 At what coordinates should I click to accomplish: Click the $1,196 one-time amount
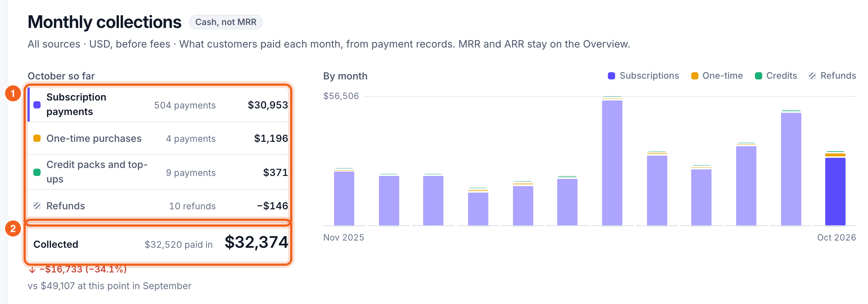click(x=271, y=138)
